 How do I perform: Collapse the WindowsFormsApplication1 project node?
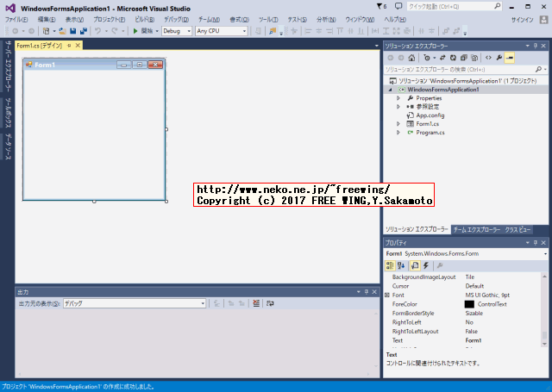click(x=390, y=90)
